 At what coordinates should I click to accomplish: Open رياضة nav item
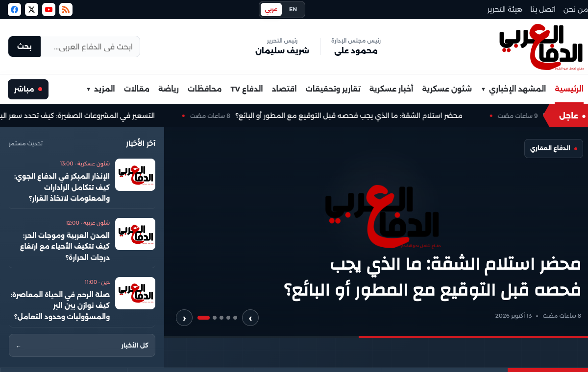click(169, 89)
